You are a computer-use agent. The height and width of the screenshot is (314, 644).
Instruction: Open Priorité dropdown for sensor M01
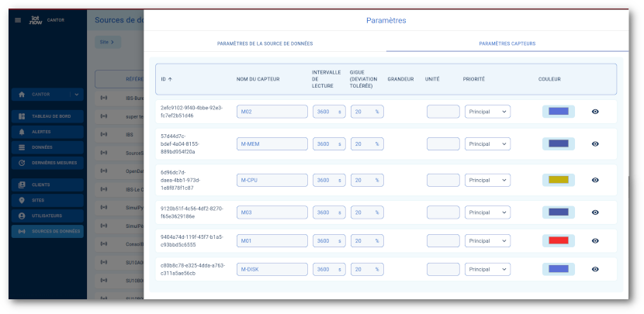(487, 241)
